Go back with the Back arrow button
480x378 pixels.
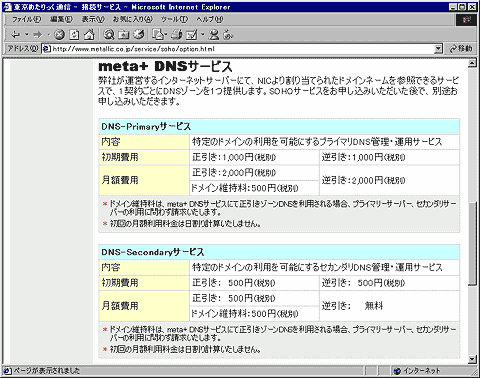(x=15, y=35)
